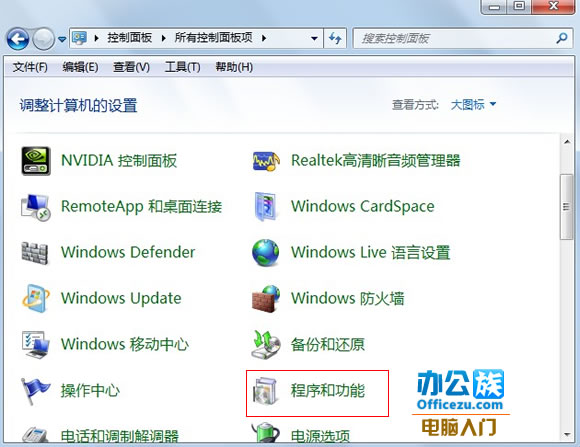The image size is (580, 447).
Task: Open the Realtek audio manager icon
Action: point(266,161)
